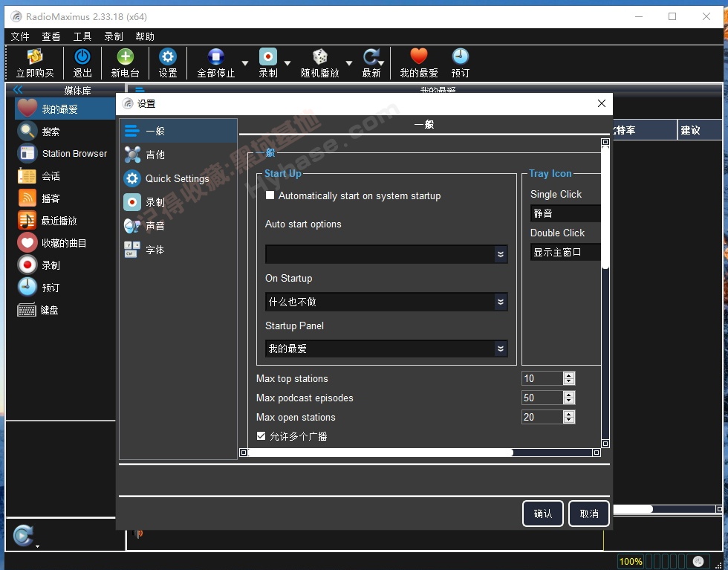Open Double Click 显示主窗口 dropdown

[565, 252]
